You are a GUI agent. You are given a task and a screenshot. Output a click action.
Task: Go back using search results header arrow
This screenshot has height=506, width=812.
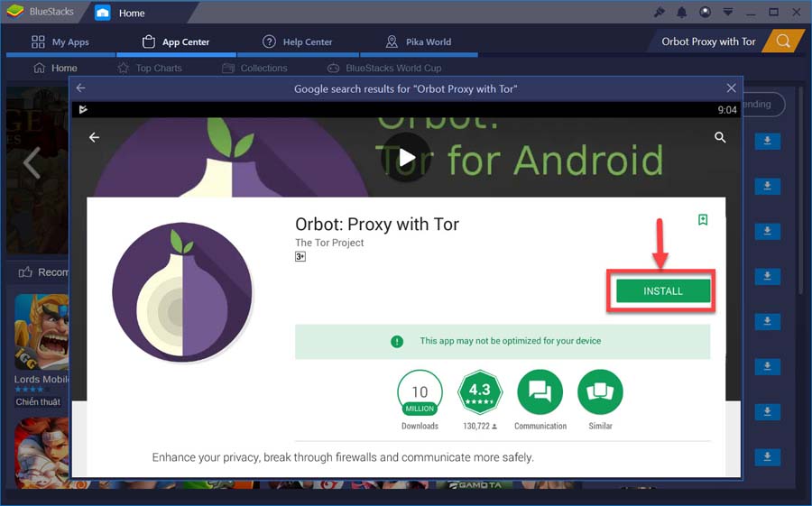coord(81,88)
